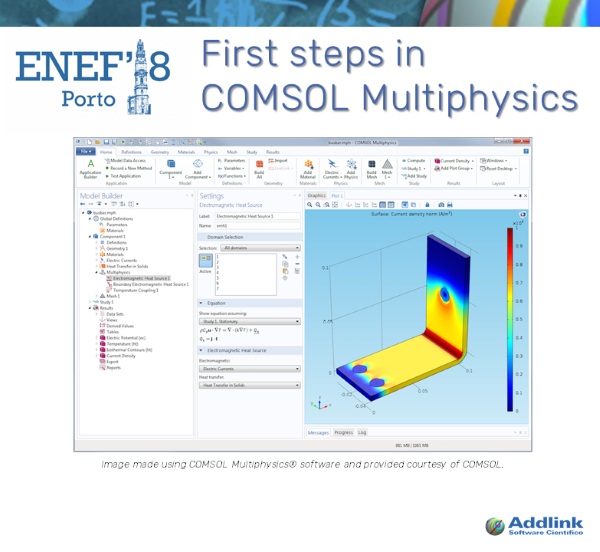Switch to the Progress tab
This screenshot has height=552, width=600.
(x=343, y=432)
